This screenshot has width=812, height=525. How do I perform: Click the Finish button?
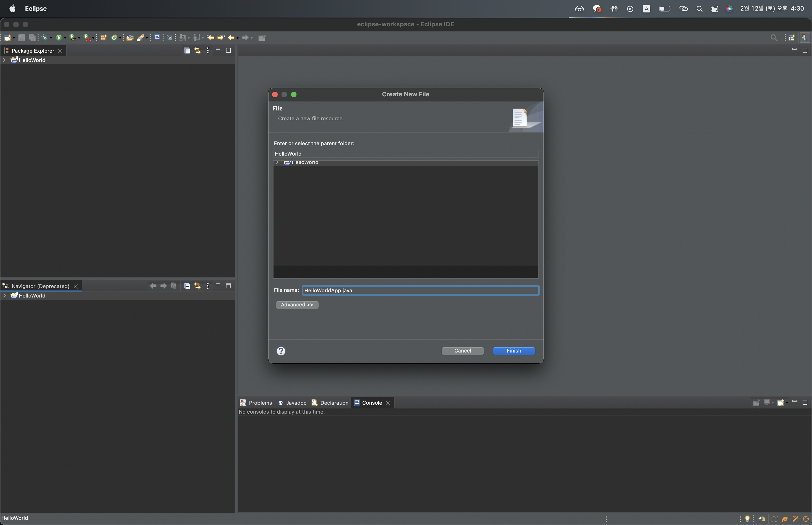[514, 351]
